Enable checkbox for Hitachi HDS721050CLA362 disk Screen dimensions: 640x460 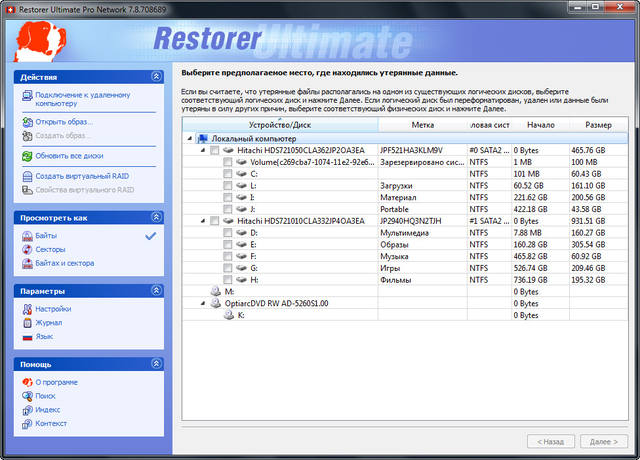[214, 150]
